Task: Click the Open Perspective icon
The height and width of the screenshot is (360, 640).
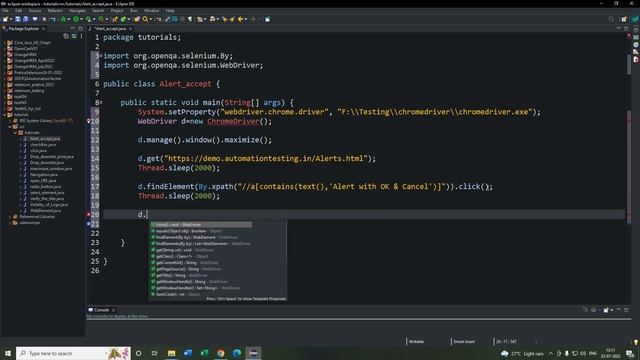Action: point(624,19)
